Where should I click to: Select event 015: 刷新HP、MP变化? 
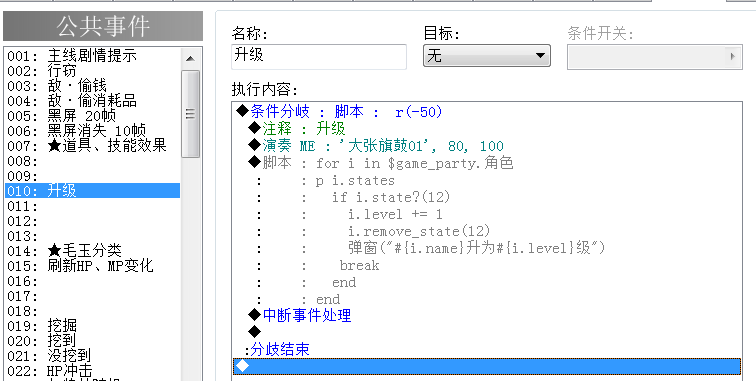pyautogui.click(x=93, y=266)
